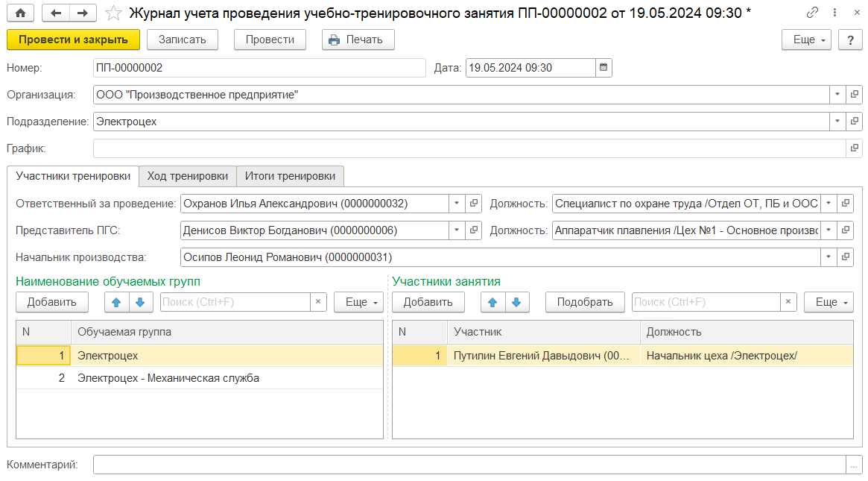
Task: Open the Организация record with open icon
Action: point(855,95)
